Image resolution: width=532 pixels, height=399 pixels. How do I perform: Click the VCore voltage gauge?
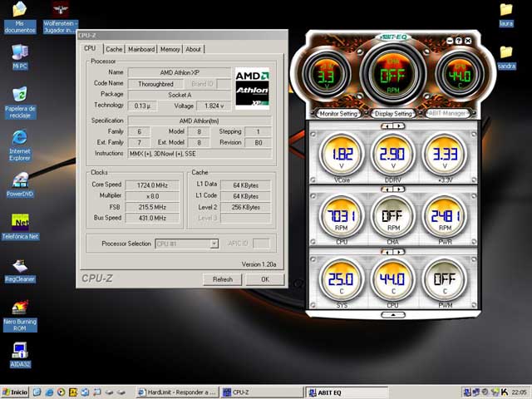point(342,155)
